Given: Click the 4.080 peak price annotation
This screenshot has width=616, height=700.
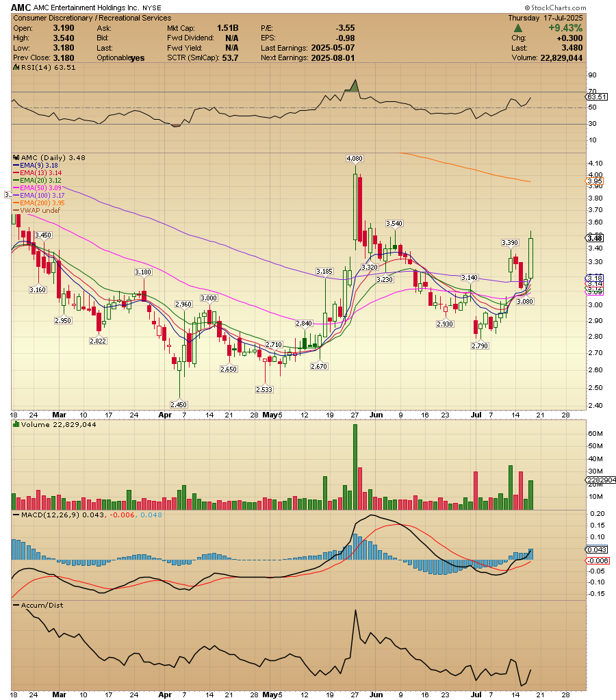Looking at the screenshot, I should coord(355,159).
